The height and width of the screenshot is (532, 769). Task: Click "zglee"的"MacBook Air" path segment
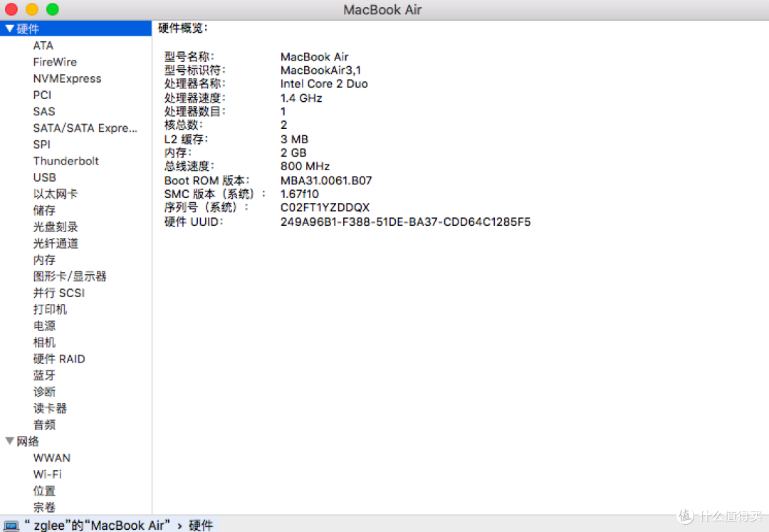(x=97, y=525)
